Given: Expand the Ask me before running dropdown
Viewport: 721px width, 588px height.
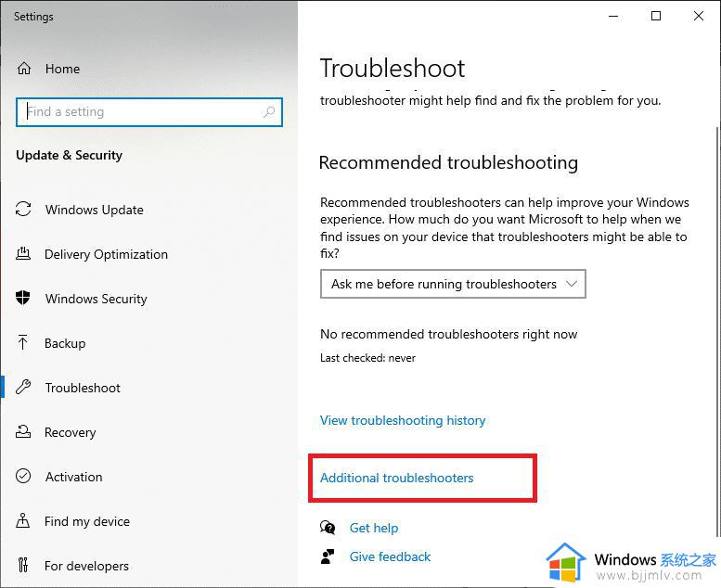Looking at the screenshot, I should pyautogui.click(x=453, y=284).
